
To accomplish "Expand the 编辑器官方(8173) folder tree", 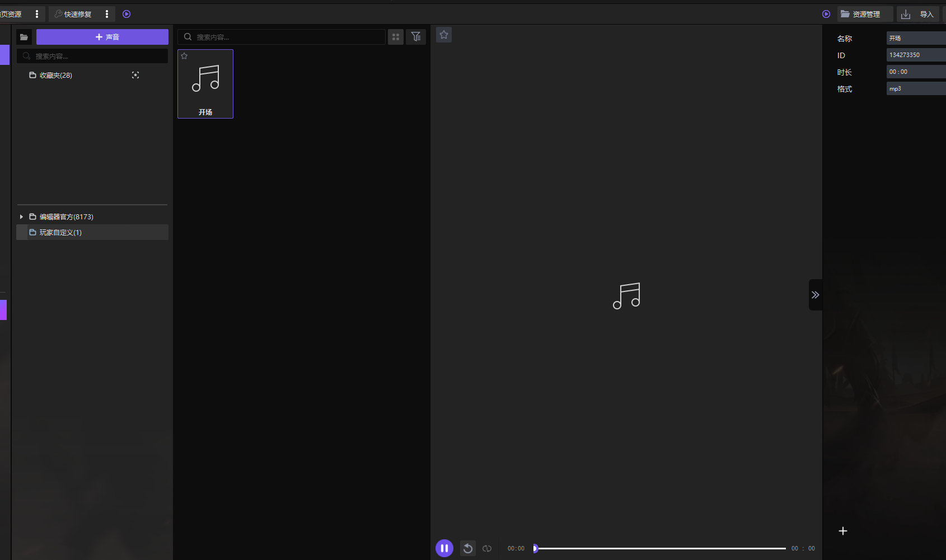I will (21, 217).
